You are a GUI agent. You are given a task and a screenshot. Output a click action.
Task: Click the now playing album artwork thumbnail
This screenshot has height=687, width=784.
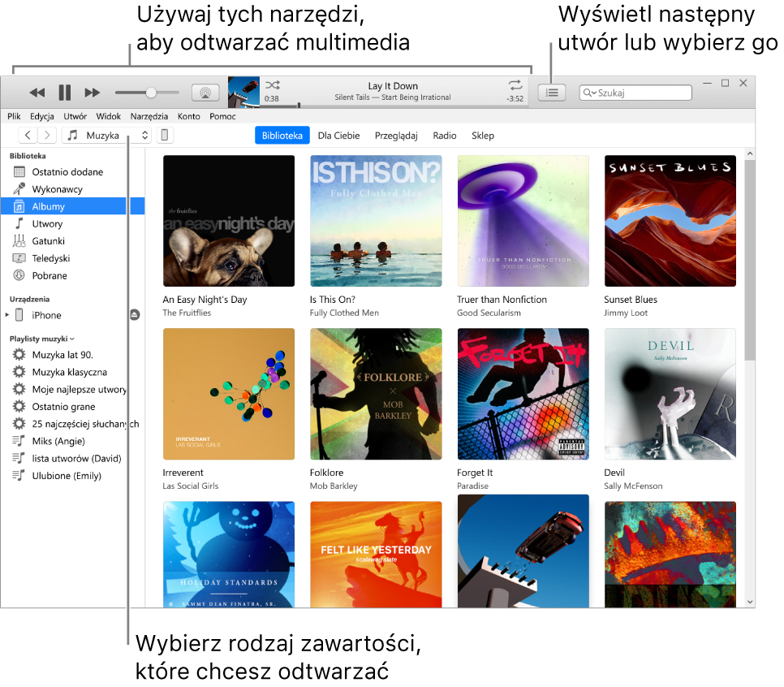(x=243, y=92)
